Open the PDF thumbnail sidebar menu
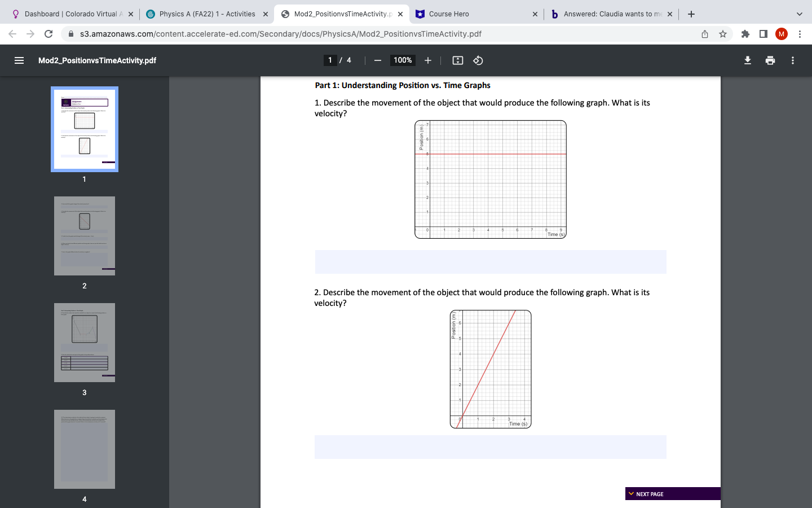This screenshot has width=812, height=508. pyautogui.click(x=19, y=60)
